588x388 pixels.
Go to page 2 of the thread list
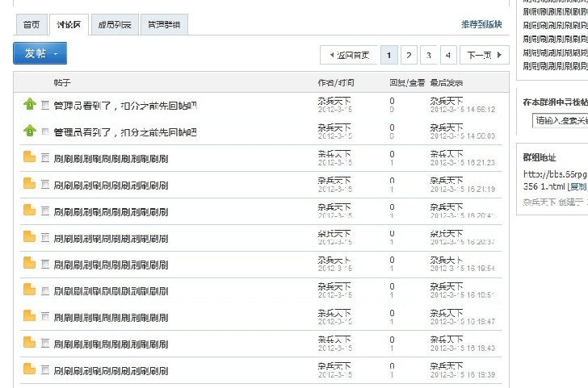409,55
